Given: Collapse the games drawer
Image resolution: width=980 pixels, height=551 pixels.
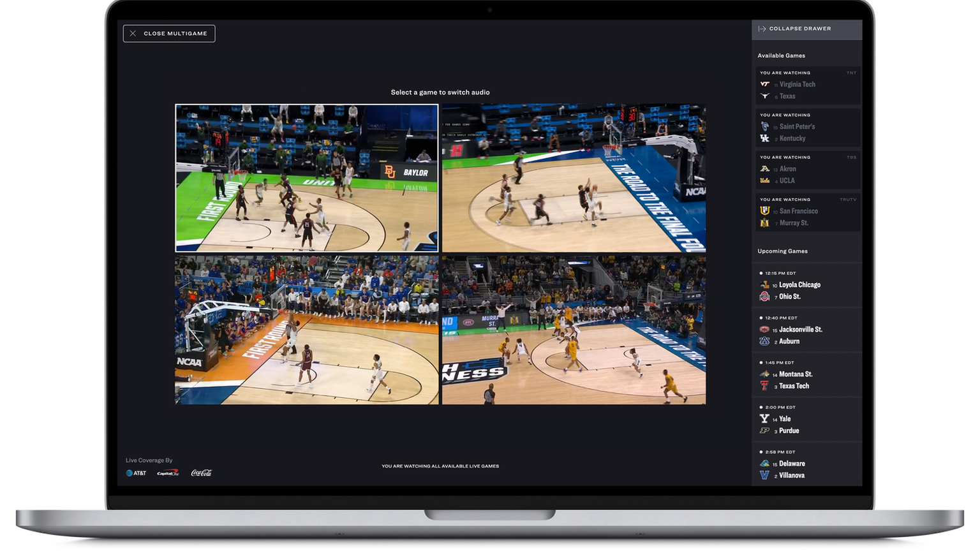Looking at the screenshot, I should tap(806, 29).
